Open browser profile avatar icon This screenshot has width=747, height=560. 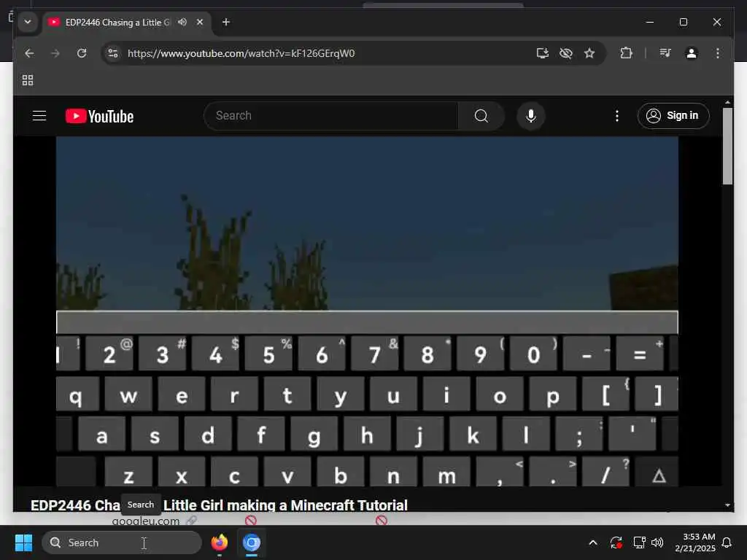point(692,53)
